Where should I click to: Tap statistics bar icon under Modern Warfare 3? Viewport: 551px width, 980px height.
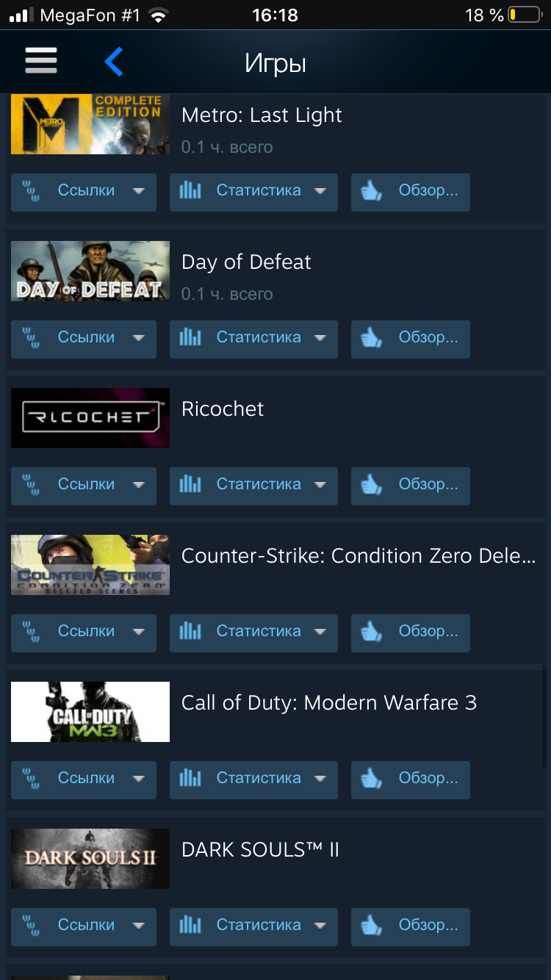pos(190,778)
